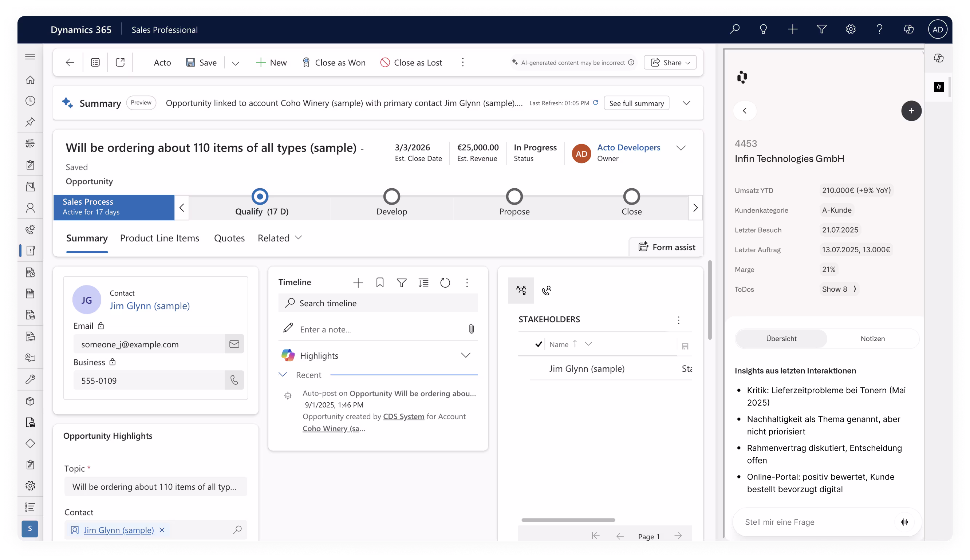Select the Übersicht tab
This screenshot has width=970, height=560.
coord(781,339)
